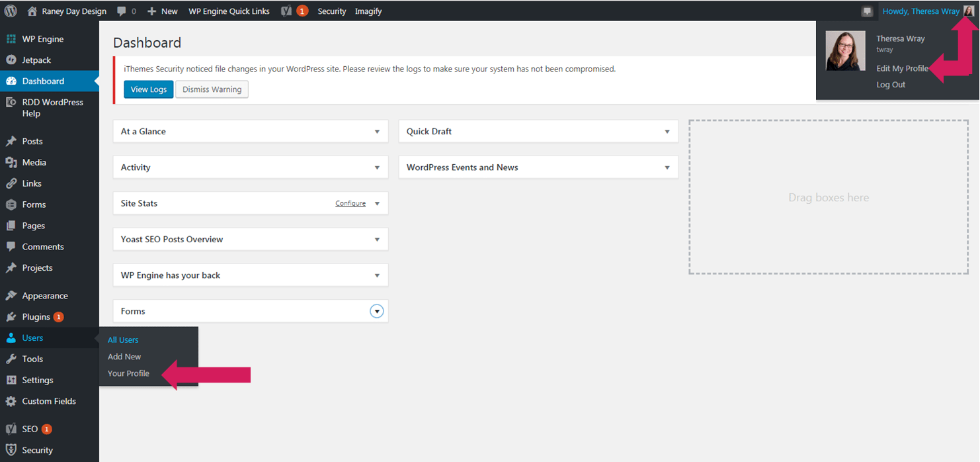Click the Projects pushpin icon
The height and width of the screenshot is (462, 980).
pos(11,267)
